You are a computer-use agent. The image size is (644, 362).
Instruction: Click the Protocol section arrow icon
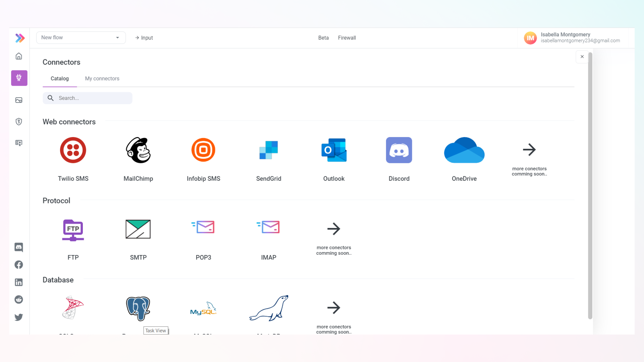pyautogui.click(x=334, y=229)
